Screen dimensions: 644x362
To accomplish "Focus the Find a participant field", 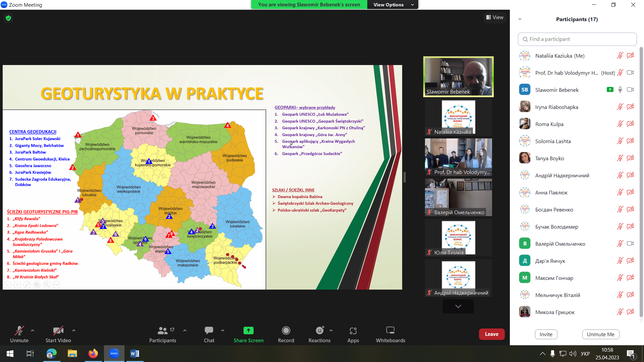I will point(577,39).
